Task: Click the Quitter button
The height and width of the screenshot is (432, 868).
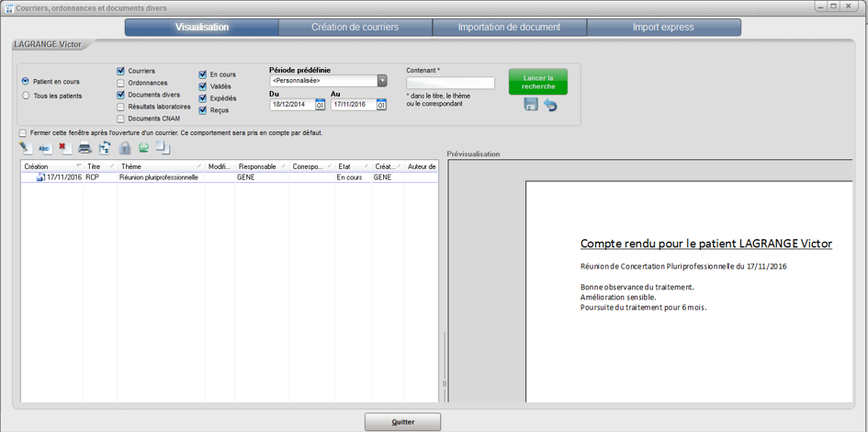Action: [402, 422]
